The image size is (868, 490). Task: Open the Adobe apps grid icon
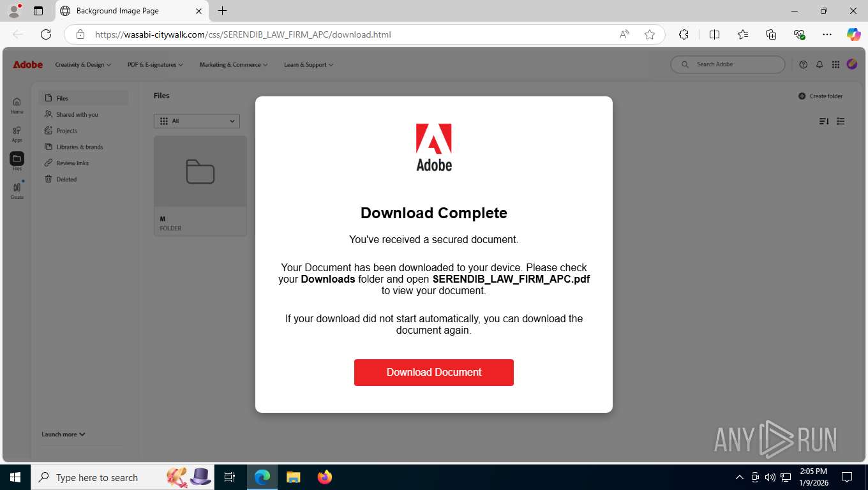(835, 64)
